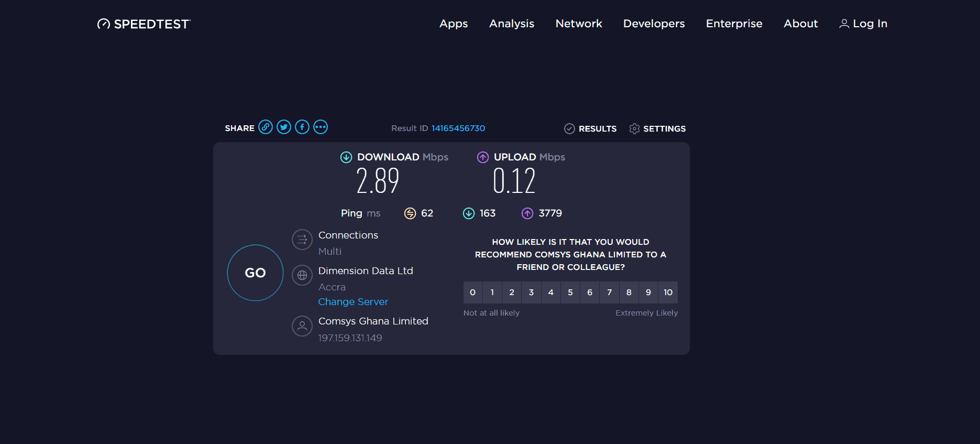
Task: Click the Results checkmark icon
Action: [569, 129]
